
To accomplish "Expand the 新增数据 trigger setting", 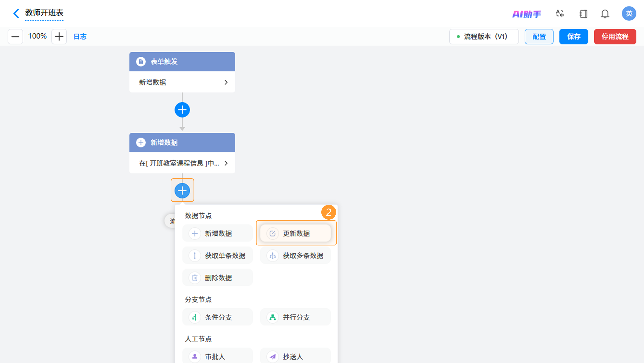I will point(182,82).
